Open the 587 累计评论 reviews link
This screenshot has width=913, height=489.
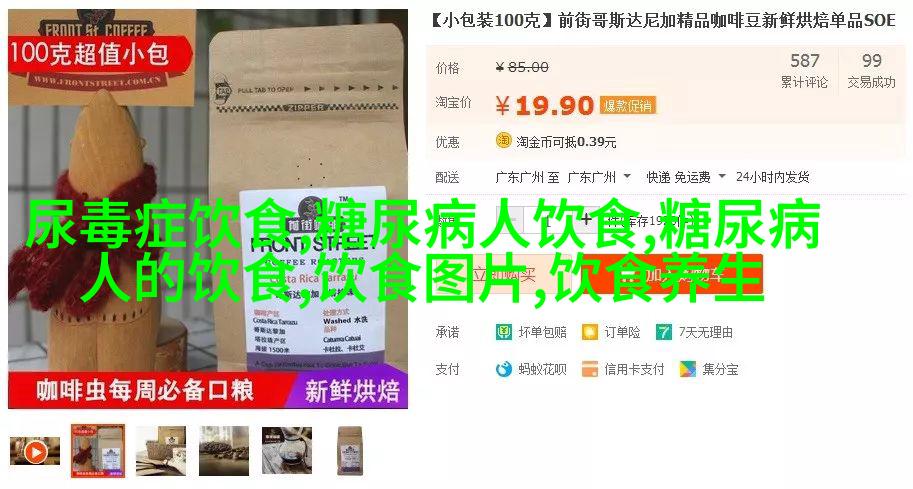(804, 70)
